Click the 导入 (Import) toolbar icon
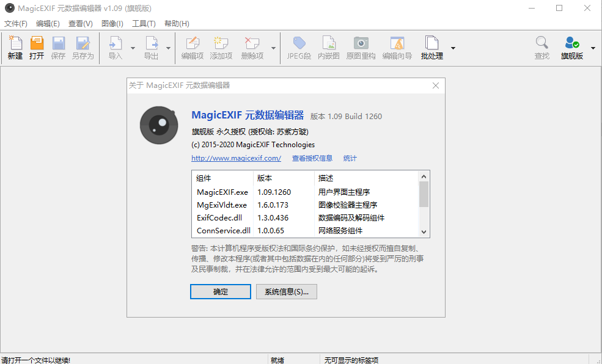Screen dimensions: 602x364 click(115, 43)
